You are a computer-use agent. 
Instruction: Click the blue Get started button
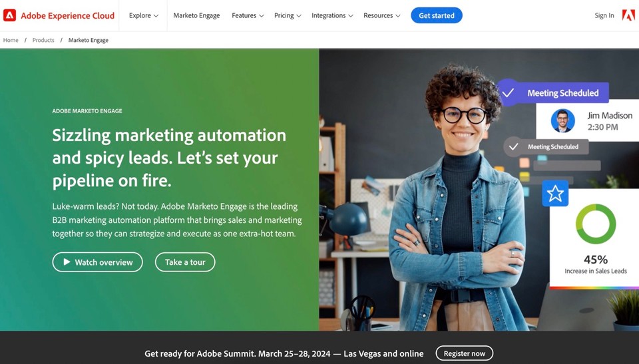point(437,15)
